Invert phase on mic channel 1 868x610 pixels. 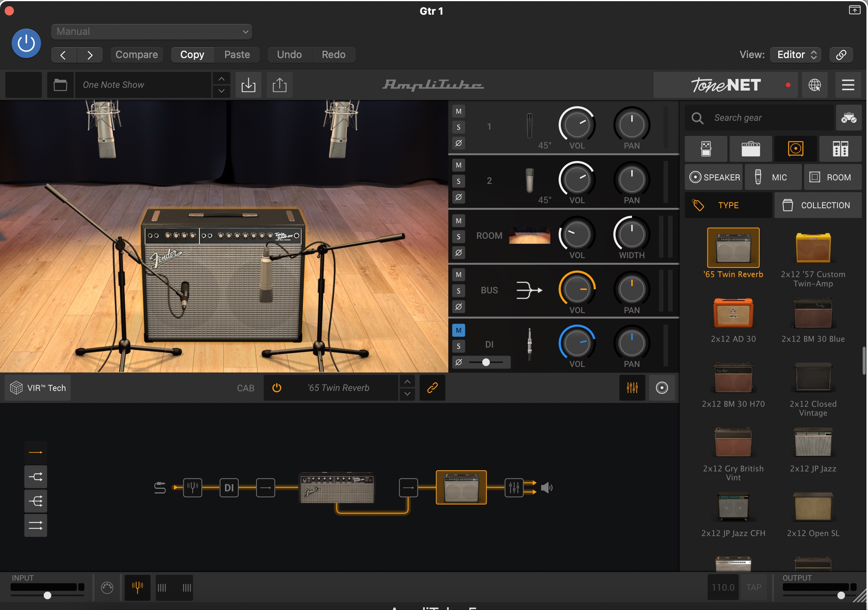point(459,143)
